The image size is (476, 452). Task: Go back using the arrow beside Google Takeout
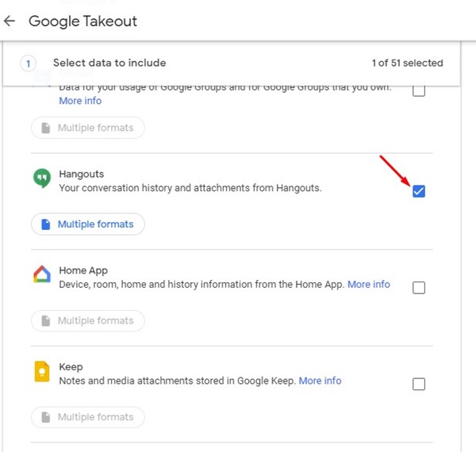tap(10, 21)
